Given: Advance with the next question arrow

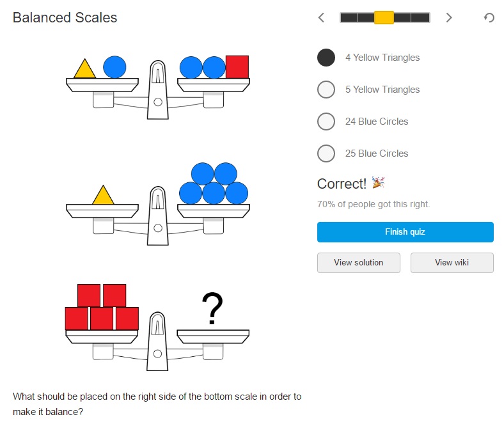Looking at the screenshot, I should [449, 18].
